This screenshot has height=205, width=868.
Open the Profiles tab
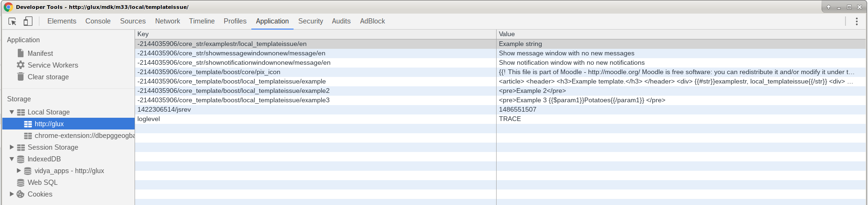pos(235,21)
